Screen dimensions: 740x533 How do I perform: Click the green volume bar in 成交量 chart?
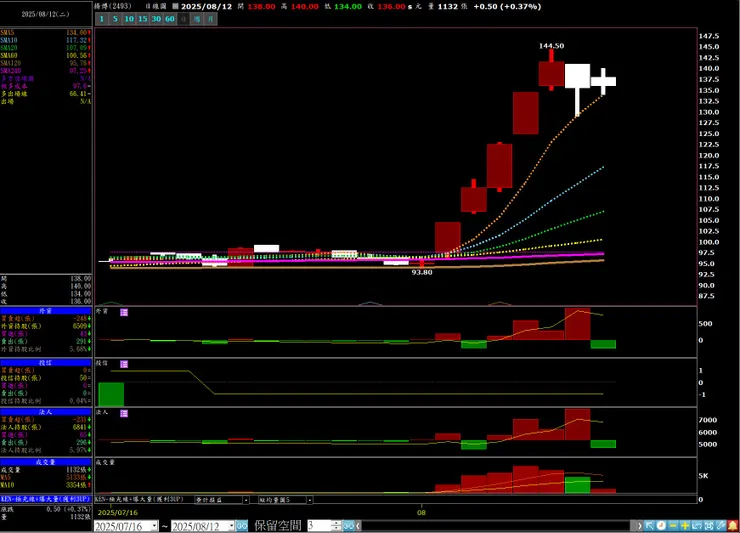(x=577, y=485)
